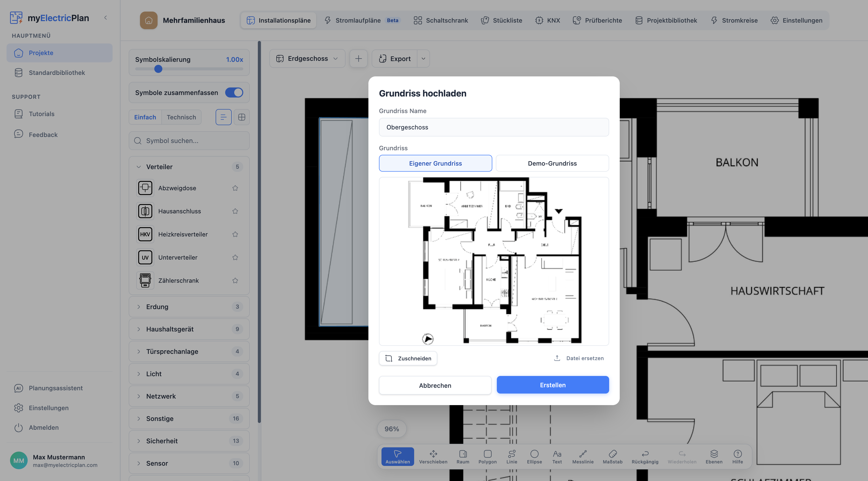Choose the Polygon drawing tool
The image size is (868, 481).
click(x=488, y=457)
